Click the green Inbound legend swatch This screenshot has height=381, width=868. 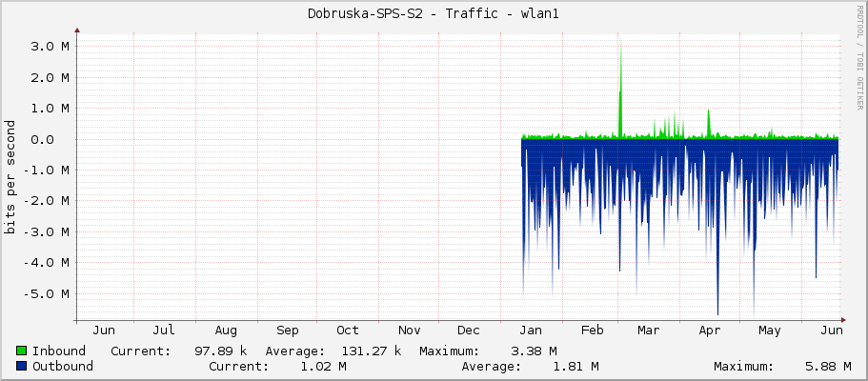click(x=22, y=351)
